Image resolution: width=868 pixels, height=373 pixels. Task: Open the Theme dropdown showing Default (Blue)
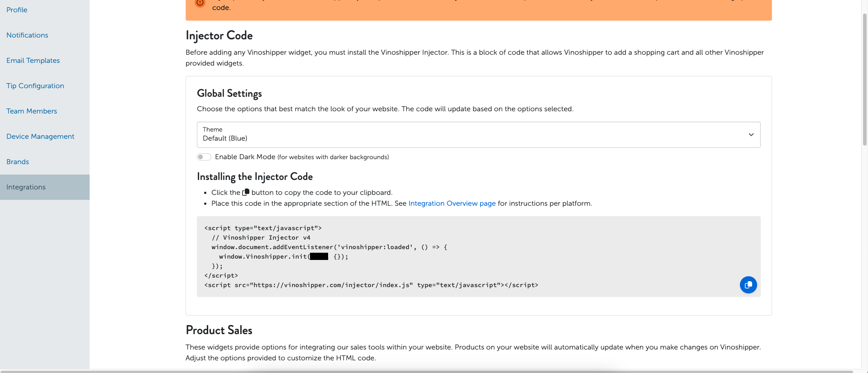(478, 135)
